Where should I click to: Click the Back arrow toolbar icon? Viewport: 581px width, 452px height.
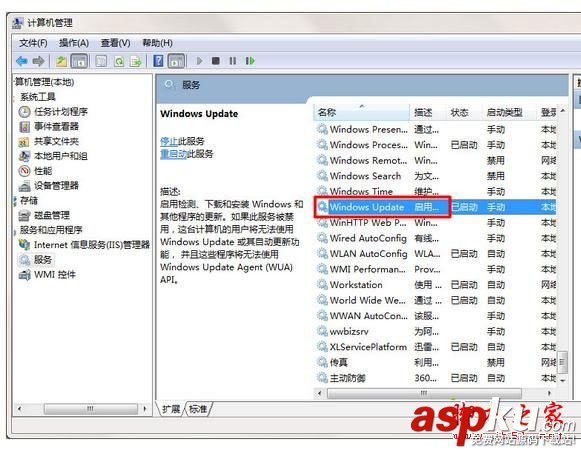22,61
